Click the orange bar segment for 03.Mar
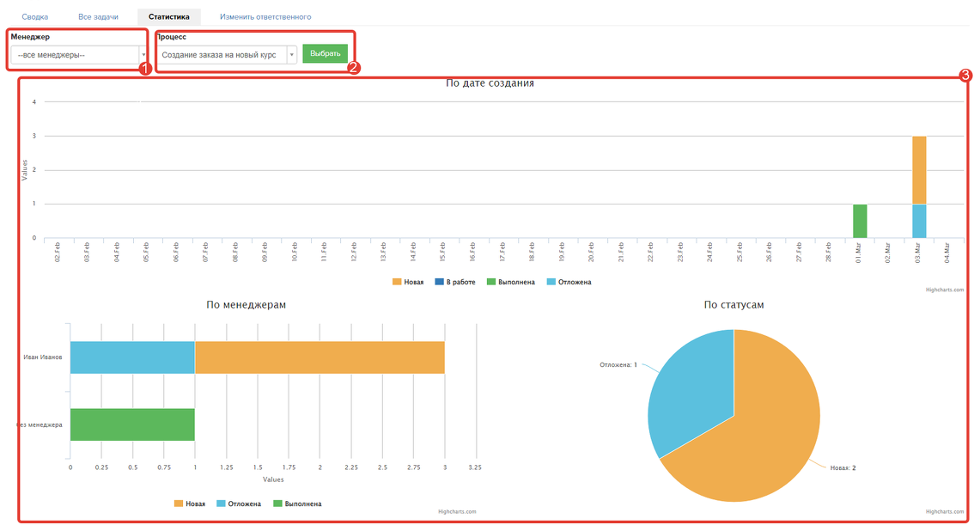Screen dimensions: 980x525 coord(918,169)
